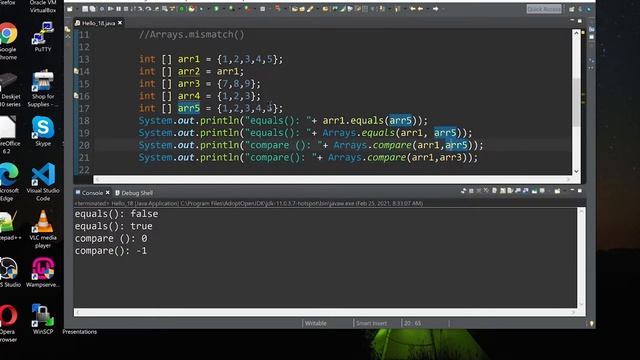Screen dimensions: 640x360
Task: Open the Skype desktop shortcut
Action: point(42,131)
